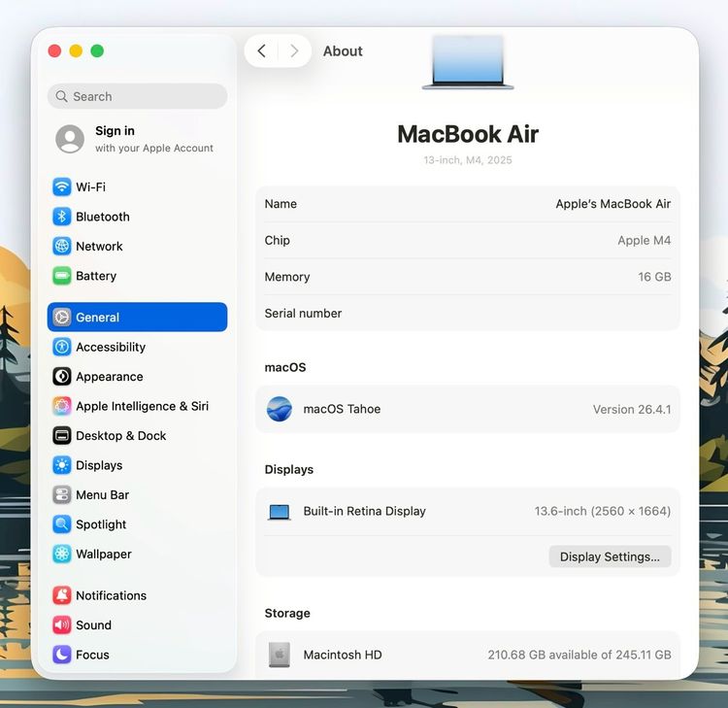Select Bluetooth label in sidebar
Viewport: 728px width, 708px height.
[103, 217]
